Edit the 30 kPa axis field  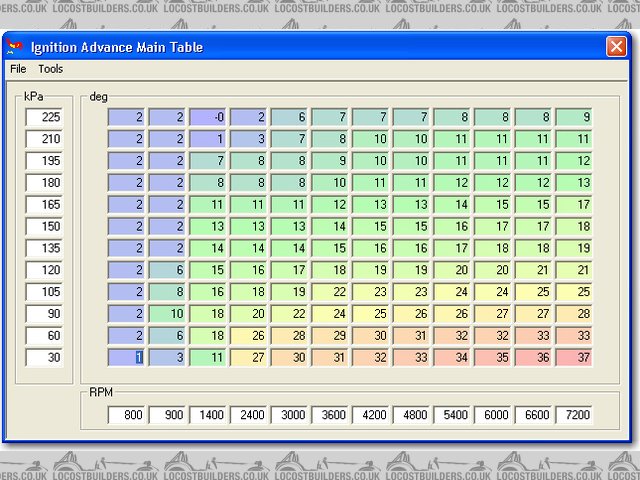45,358
